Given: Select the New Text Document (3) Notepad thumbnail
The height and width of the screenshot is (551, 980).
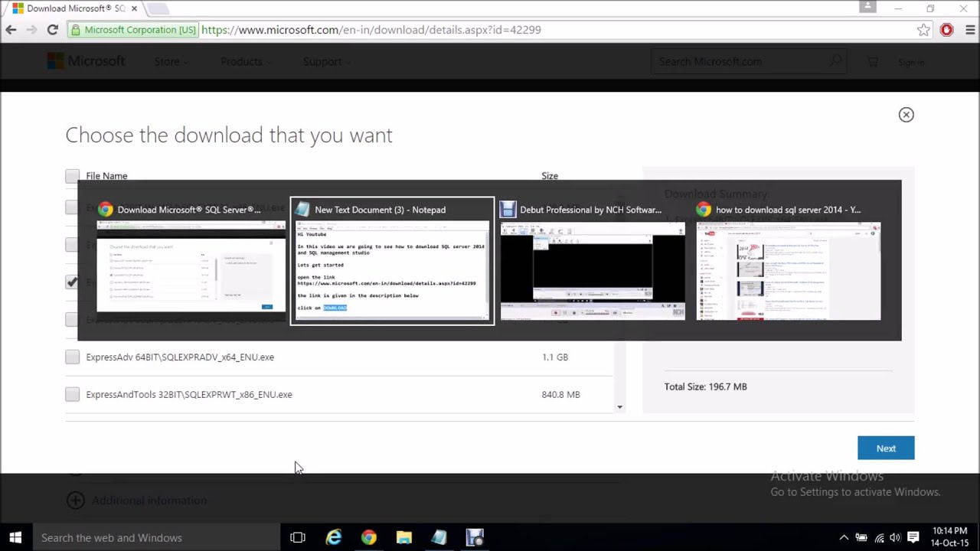Looking at the screenshot, I should click(x=392, y=261).
